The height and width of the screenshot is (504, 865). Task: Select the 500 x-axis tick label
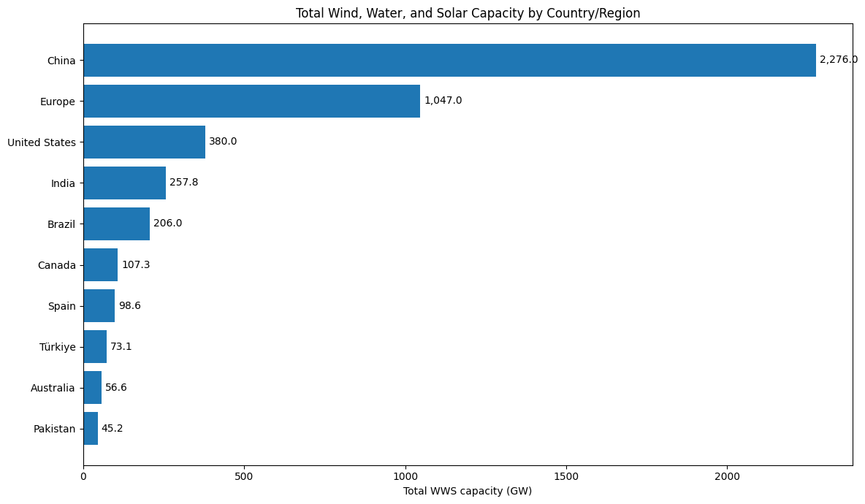(244, 476)
